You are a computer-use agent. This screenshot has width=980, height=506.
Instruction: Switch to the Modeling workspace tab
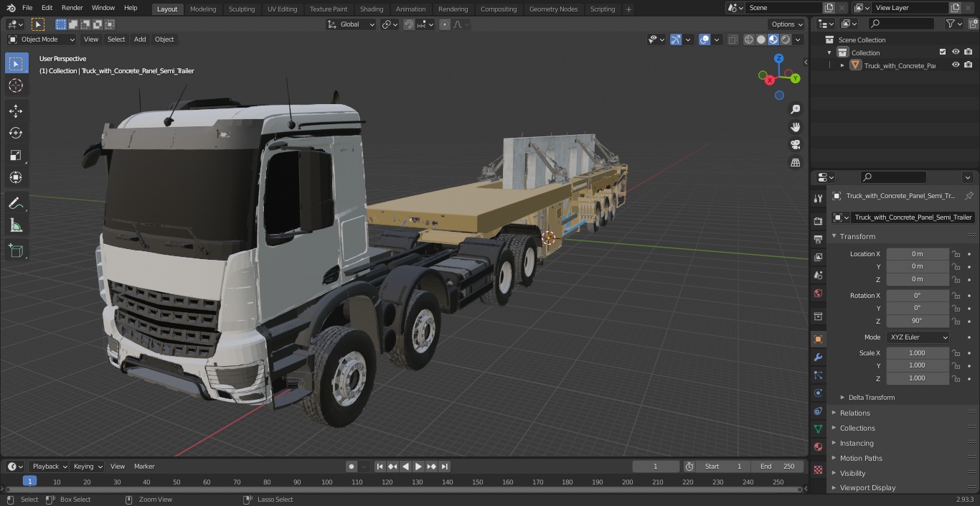pos(203,9)
